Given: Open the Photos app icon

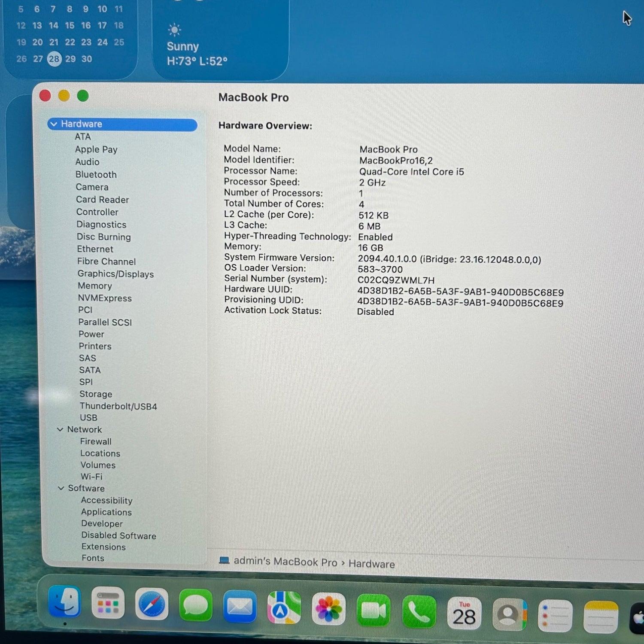Looking at the screenshot, I should (328, 609).
